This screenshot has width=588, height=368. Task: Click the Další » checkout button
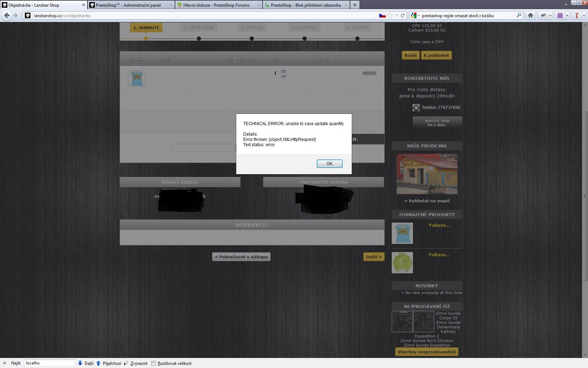point(374,257)
